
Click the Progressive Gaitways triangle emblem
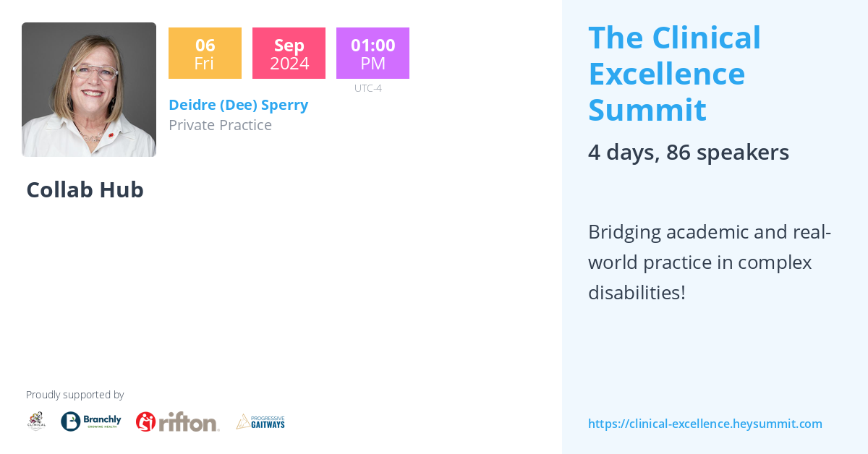pyautogui.click(x=243, y=421)
